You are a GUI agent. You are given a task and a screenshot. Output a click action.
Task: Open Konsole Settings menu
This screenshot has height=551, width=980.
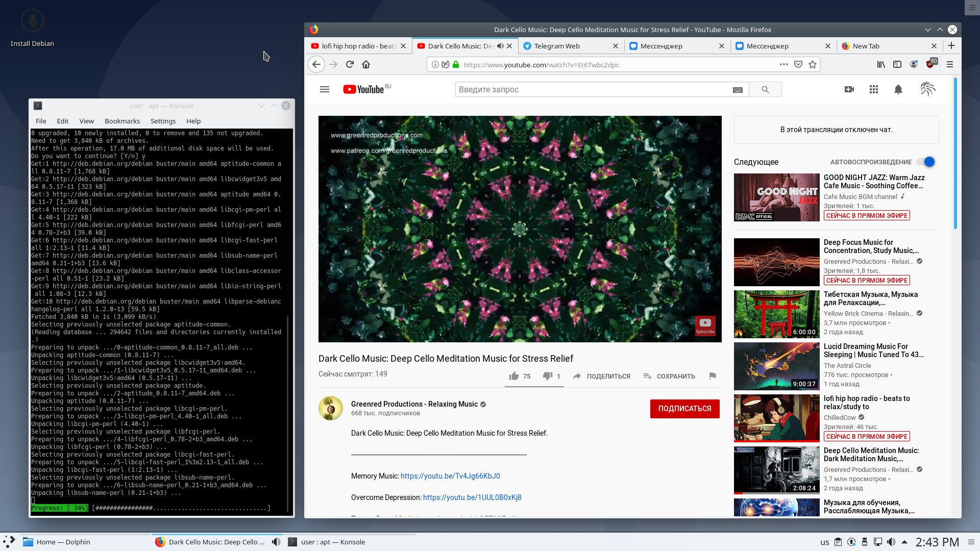coord(163,121)
